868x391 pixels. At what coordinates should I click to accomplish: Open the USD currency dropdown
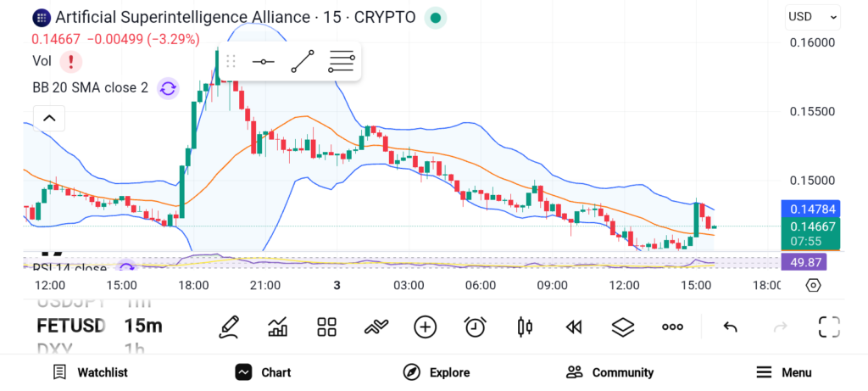[812, 16]
